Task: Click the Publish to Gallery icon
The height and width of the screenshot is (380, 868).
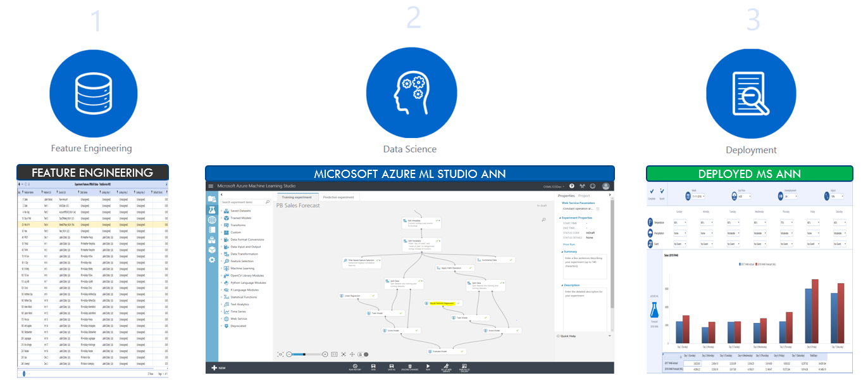Action: (464, 366)
